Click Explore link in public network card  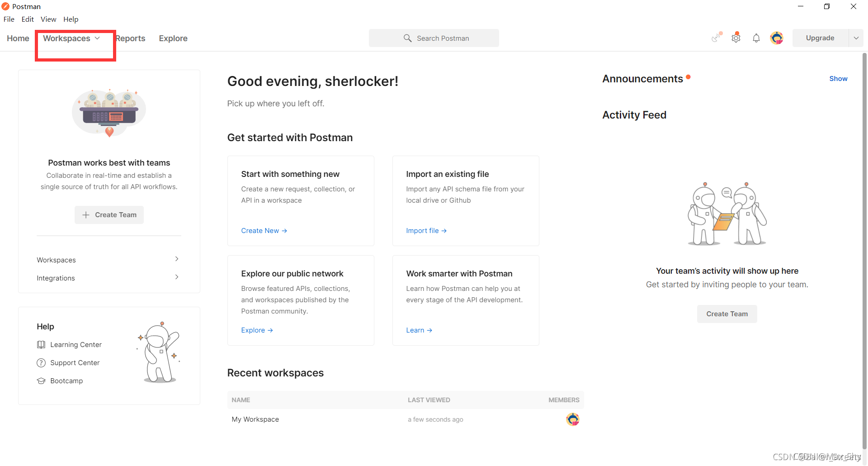tap(257, 330)
